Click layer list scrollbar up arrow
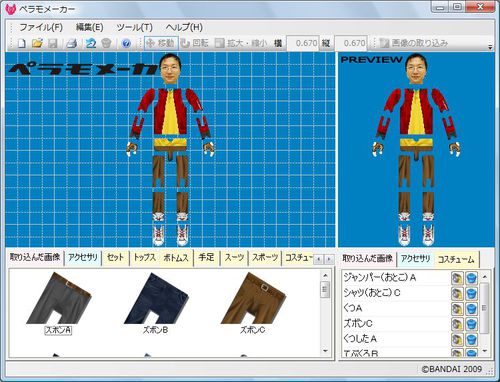 484,277
